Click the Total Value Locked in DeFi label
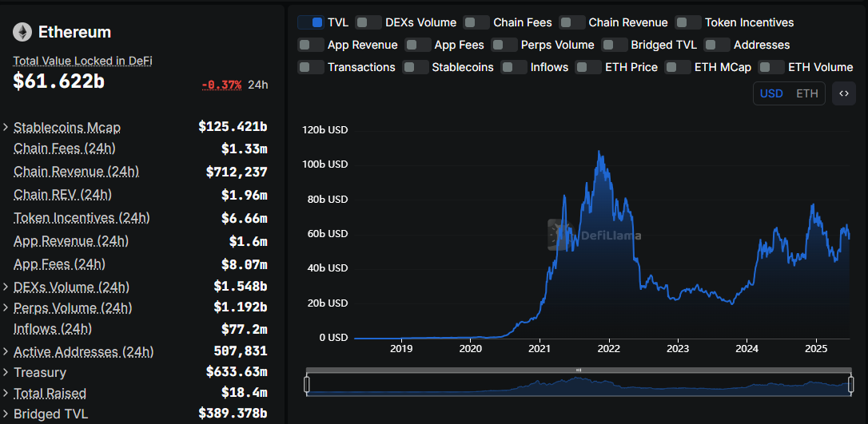Viewport: 868px width, 424px height. point(82,61)
